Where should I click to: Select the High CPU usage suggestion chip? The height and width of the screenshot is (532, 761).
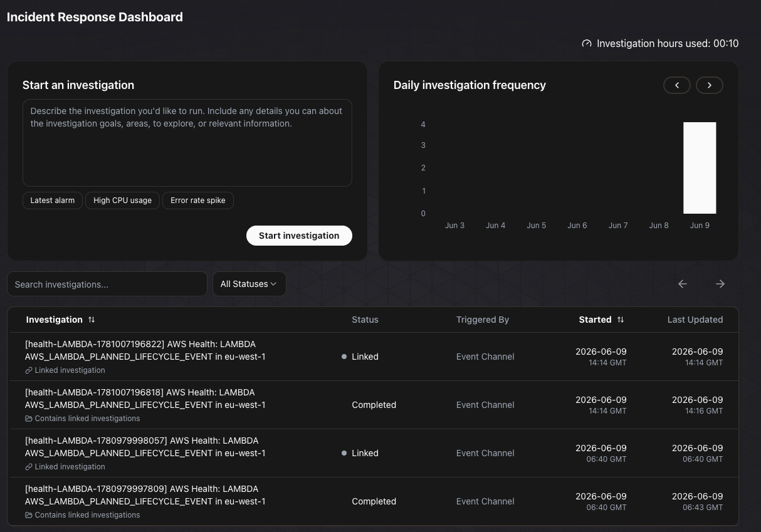point(122,201)
